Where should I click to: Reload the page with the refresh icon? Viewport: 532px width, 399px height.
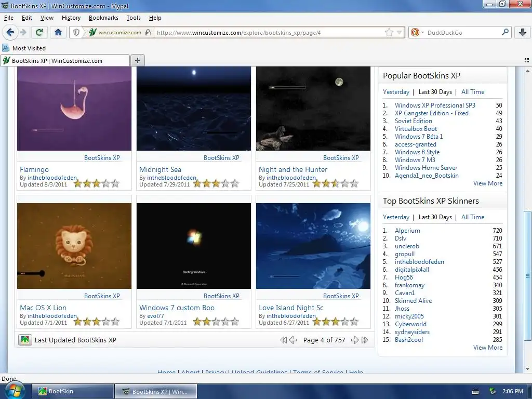39,32
